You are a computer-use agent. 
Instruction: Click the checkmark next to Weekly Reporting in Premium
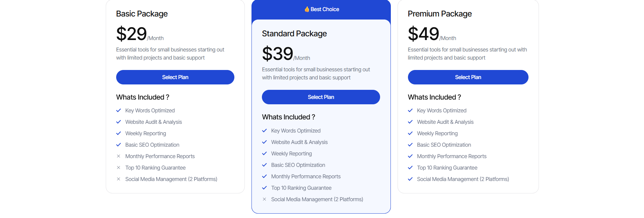[x=410, y=133]
